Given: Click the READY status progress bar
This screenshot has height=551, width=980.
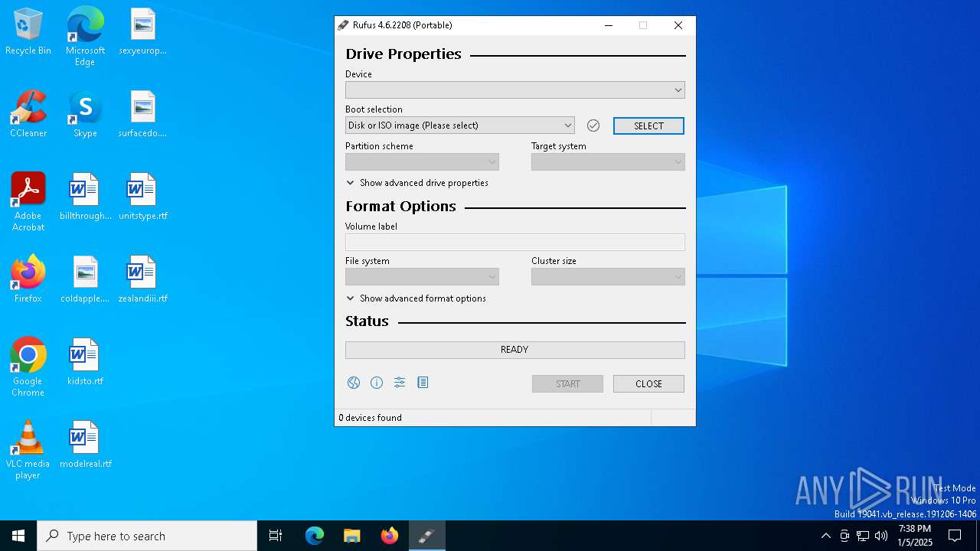Looking at the screenshot, I should 514,350.
